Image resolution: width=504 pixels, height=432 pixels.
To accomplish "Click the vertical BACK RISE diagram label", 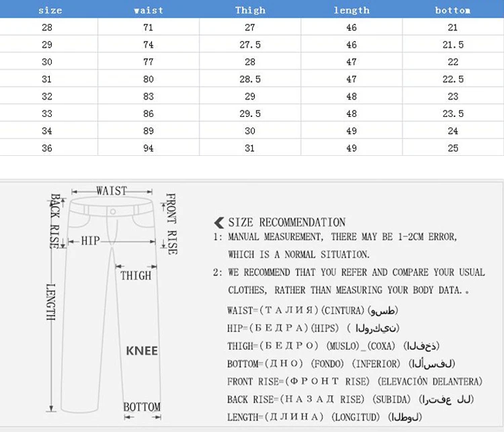I will tap(55, 221).
